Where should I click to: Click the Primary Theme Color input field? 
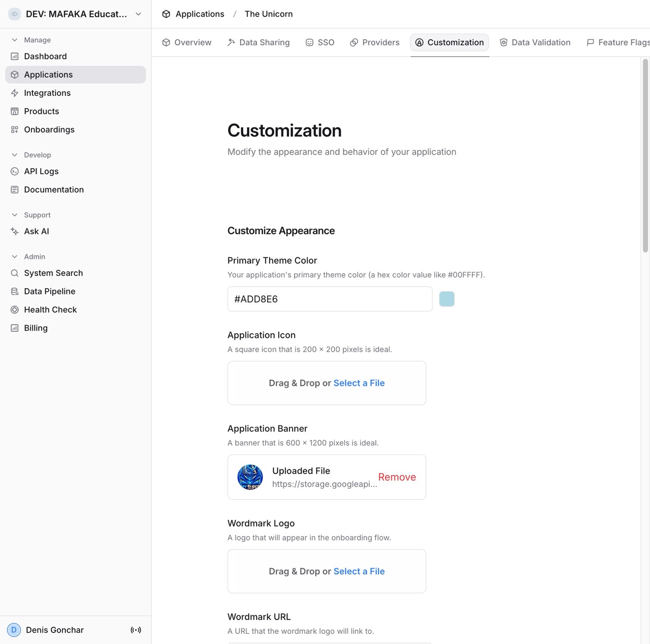[329, 299]
